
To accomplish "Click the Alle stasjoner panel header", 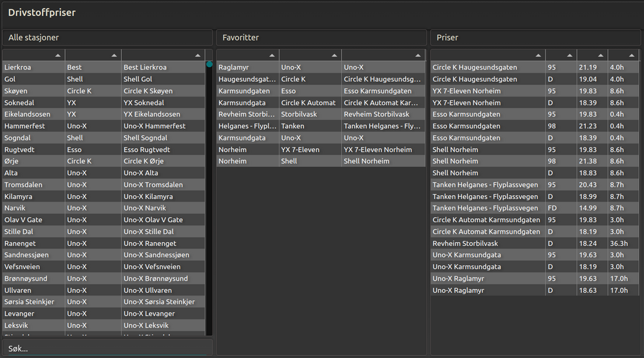I will pos(107,37).
